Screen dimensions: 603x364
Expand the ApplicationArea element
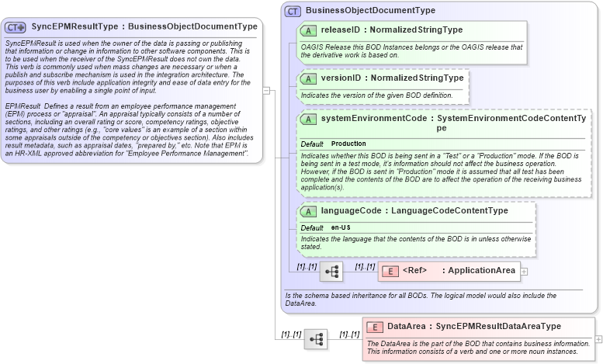click(x=524, y=272)
